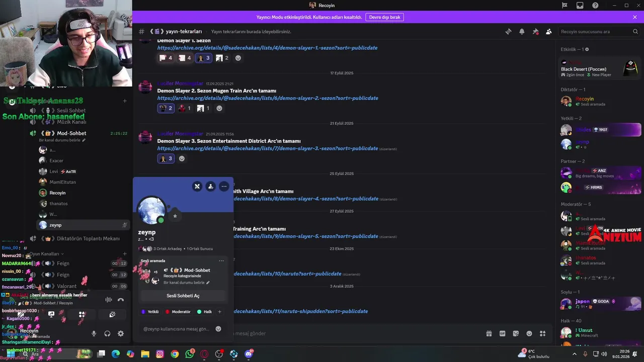Show hidden system tray icons chevron
This screenshot has width=644, height=362.
(x=575, y=354)
